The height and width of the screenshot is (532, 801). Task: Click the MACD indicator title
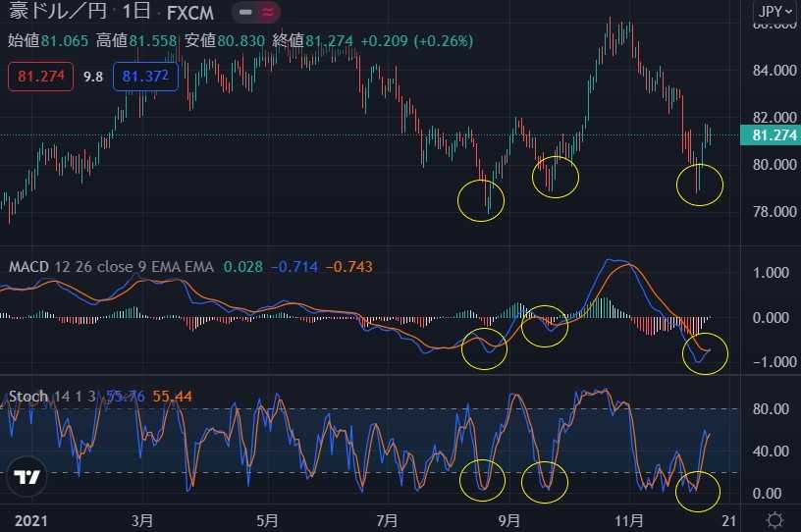point(29,267)
